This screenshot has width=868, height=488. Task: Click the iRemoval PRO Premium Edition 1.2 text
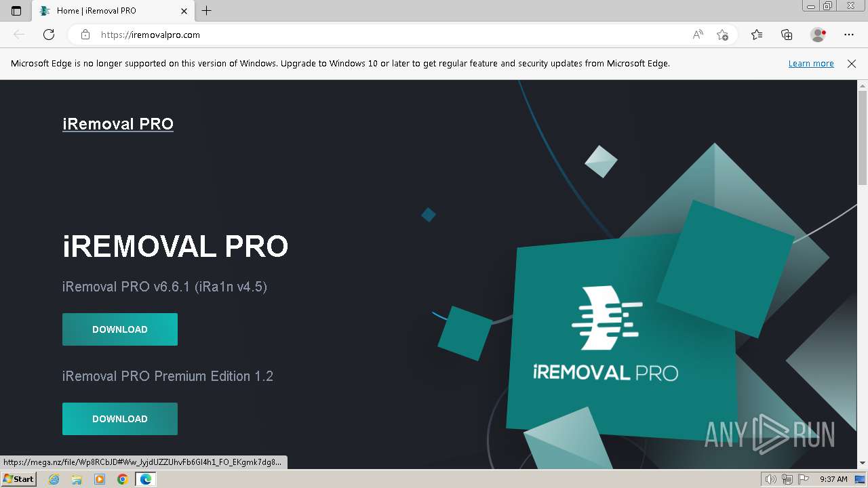(167, 376)
